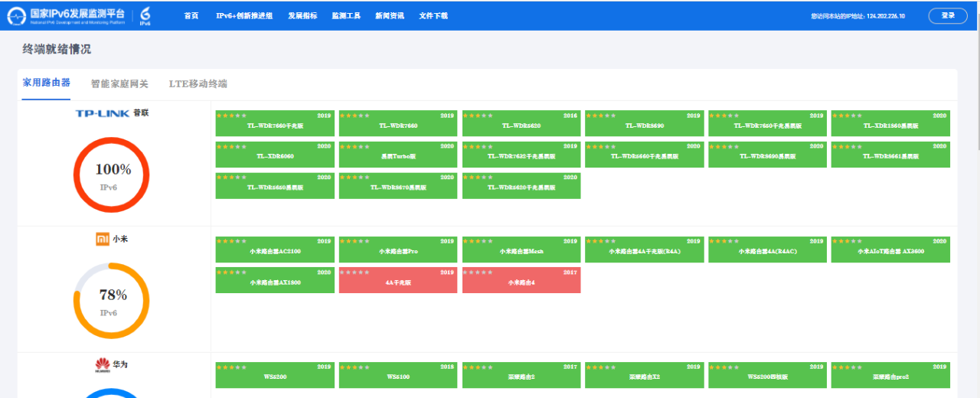Image resolution: width=980 pixels, height=398 pixels.
Task: Open 监测工具 in the navigation bar
Action: pos(346,15)
